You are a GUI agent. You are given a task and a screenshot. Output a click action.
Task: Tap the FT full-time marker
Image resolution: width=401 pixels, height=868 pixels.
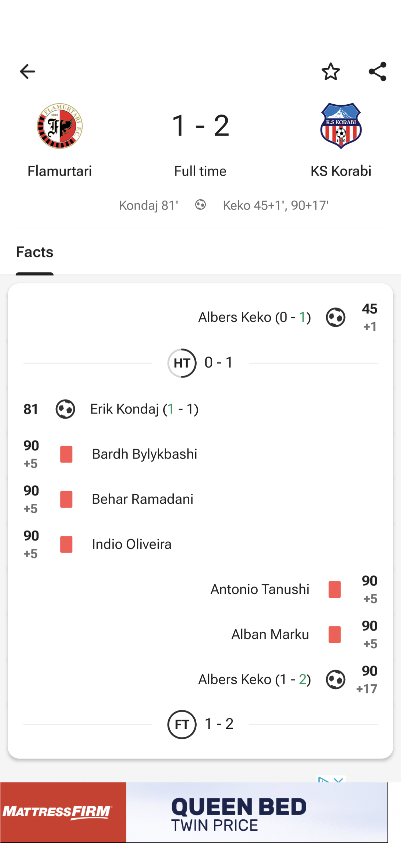point(182,725)
